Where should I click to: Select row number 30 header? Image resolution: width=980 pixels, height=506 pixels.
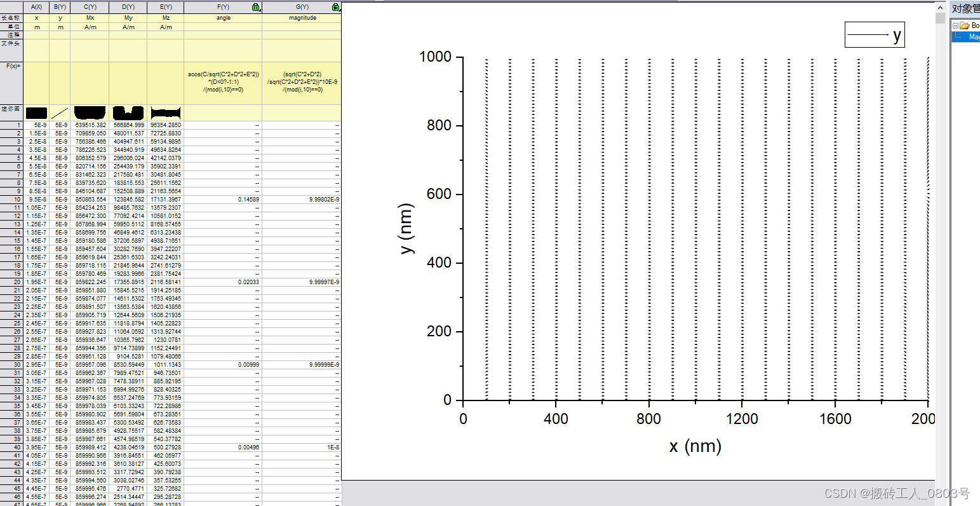click(x=11, y=364)
